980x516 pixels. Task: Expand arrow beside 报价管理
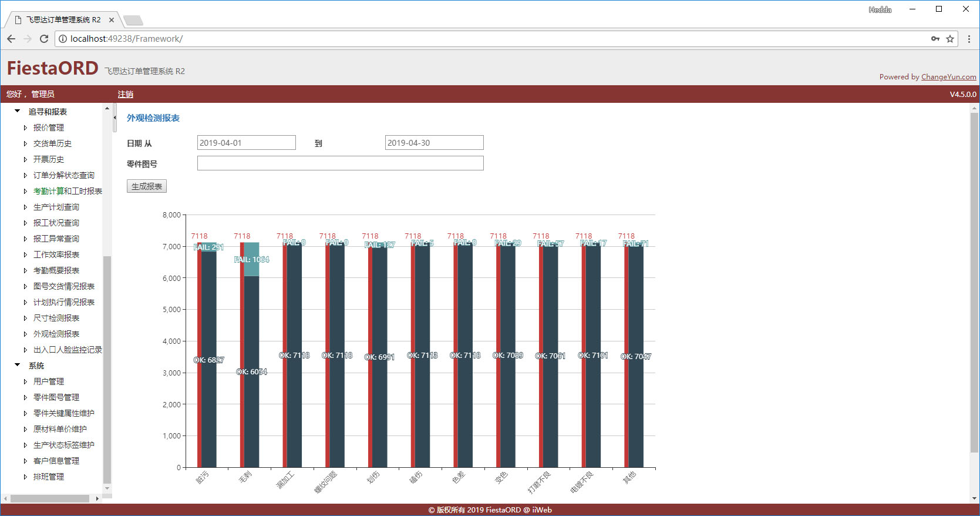25,128
